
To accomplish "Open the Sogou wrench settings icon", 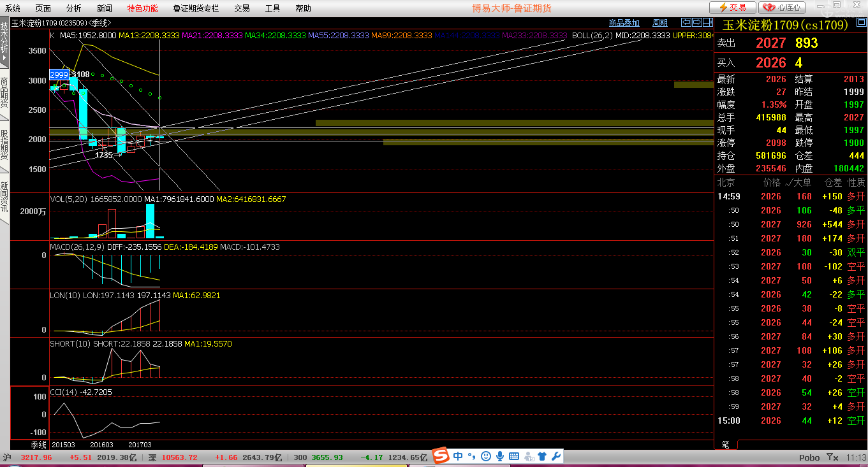I will click(x=555, y=456).
